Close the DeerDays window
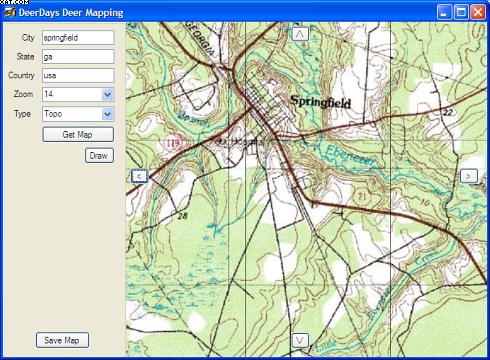The height and width of the screenshot is (360, 490). coord(478,12)
